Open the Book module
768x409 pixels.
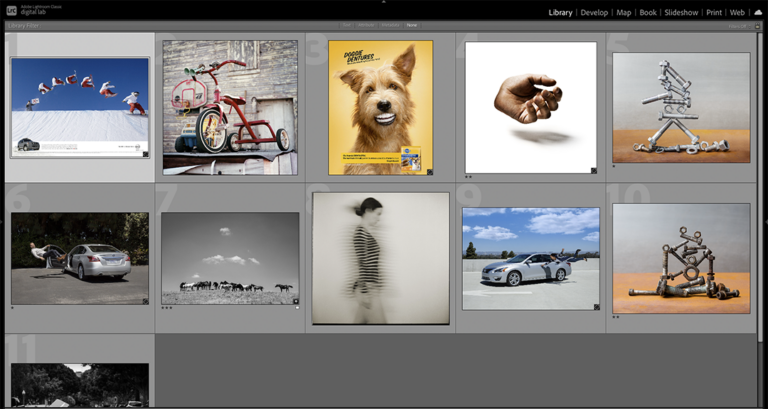(648, 13)
